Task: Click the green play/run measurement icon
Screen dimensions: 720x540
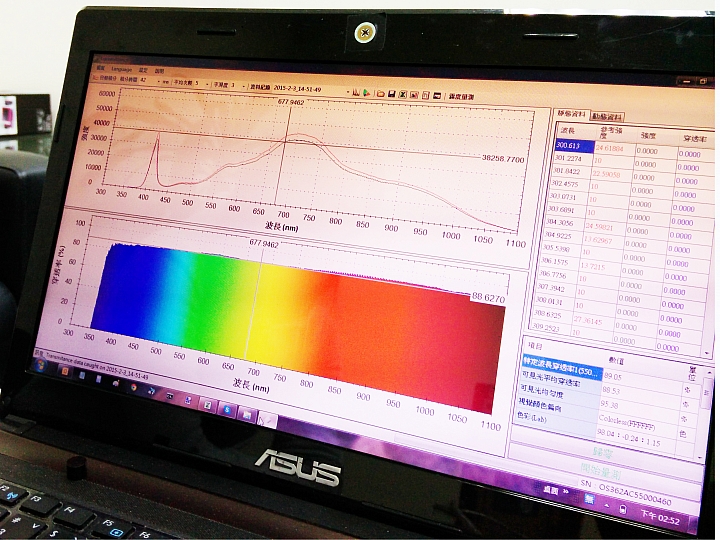Action: (x=366, y=93)
